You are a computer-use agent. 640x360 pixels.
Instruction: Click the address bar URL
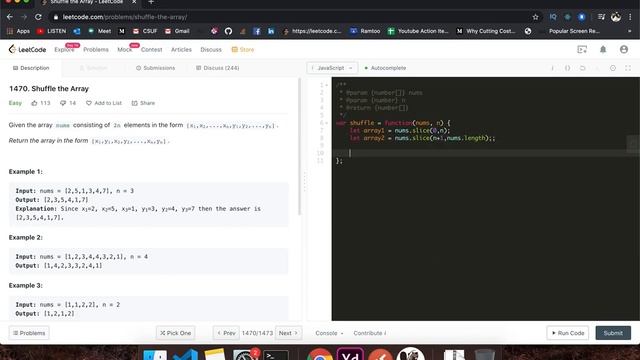(125, 17)
